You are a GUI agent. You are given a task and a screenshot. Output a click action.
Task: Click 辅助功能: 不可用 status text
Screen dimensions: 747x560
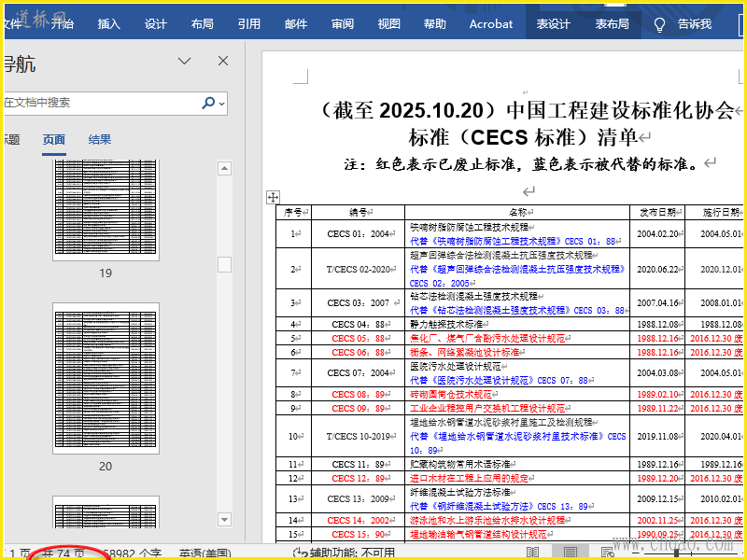point(353,553)
